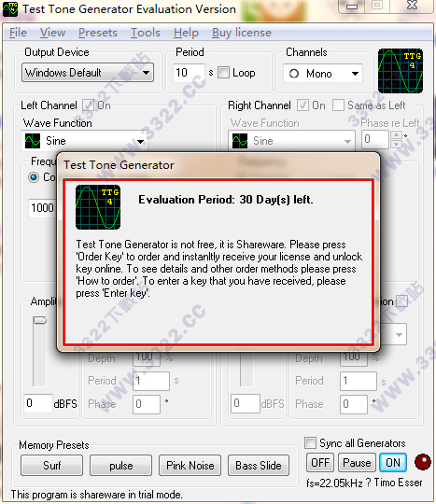The width and height of the screenshot is (436, 504).
Task: Load the Surf memory preset
Action: point(51,465)
